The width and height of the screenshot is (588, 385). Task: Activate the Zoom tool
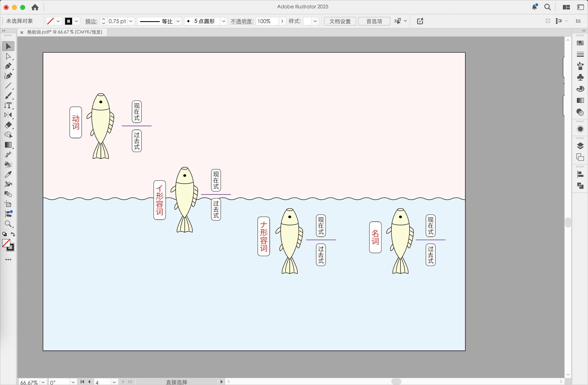tap(8, 224)
